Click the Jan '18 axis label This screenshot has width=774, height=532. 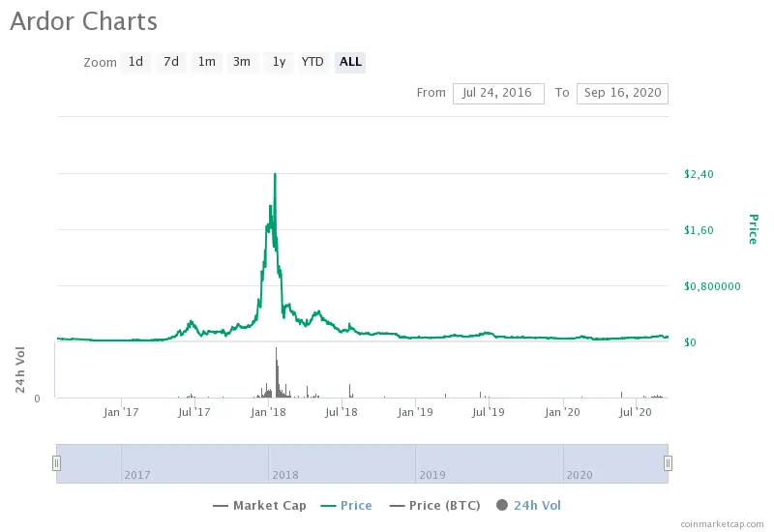pos(268,412)
